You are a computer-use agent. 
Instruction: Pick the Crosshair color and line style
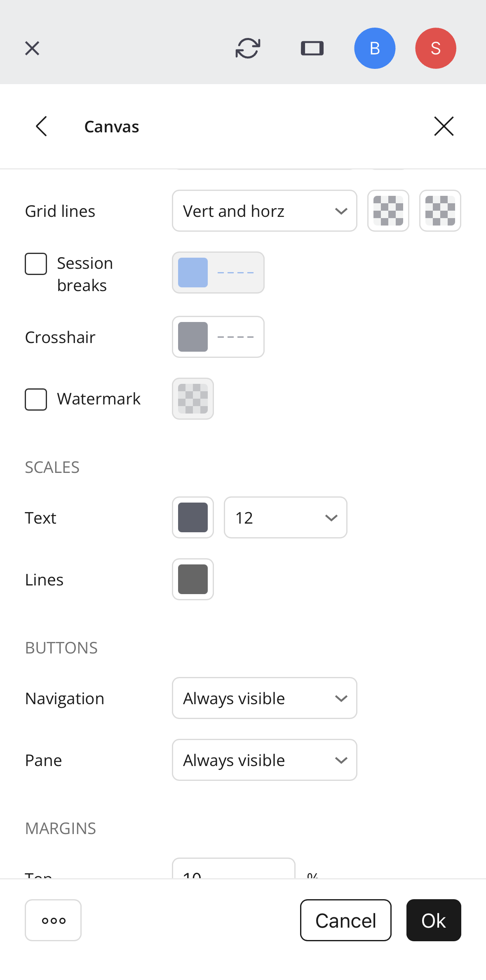tap(218, 337)
